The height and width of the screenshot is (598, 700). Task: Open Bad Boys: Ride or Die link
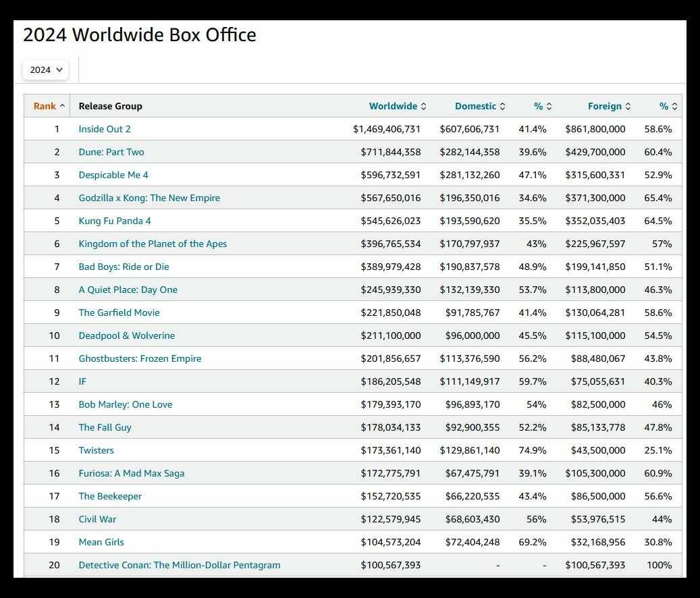[124, 267]
